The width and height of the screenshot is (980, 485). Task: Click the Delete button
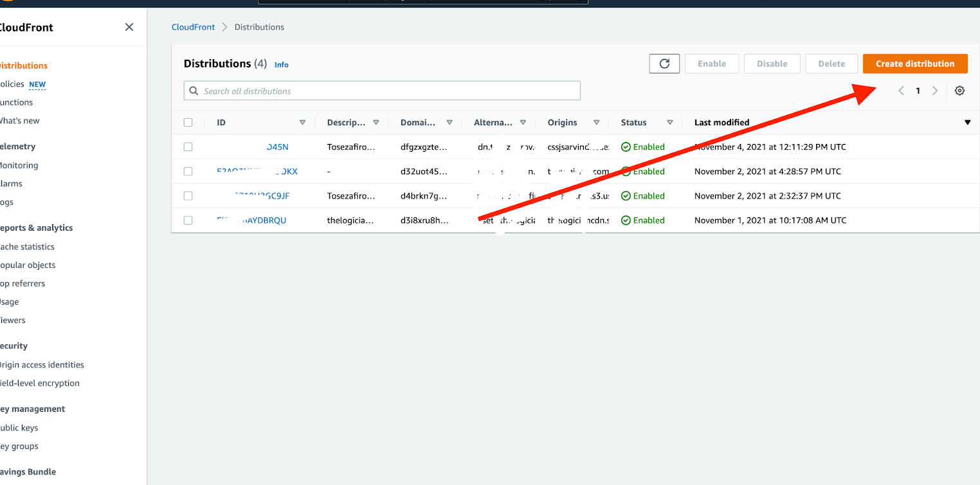tap(831, 64)
